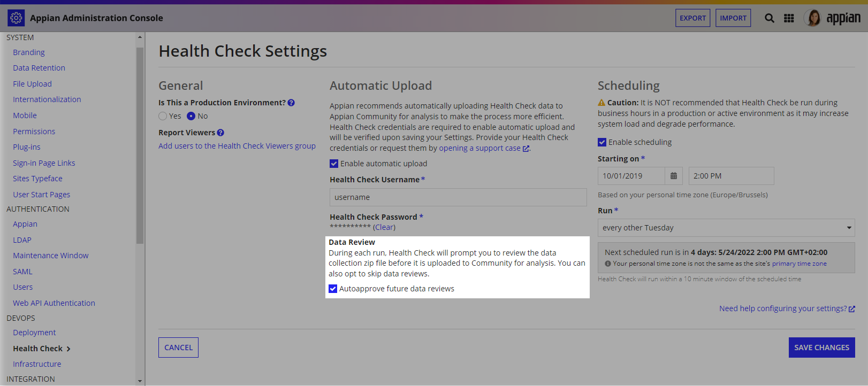Open Data Retention settings
This screenshot has height=386, width=868.
(x=39, y=68)
